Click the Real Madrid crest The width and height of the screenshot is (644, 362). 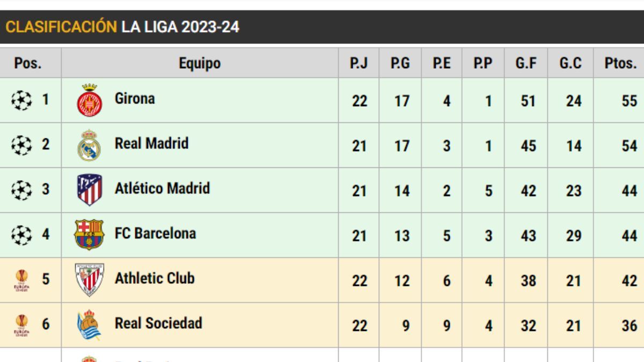pyautogui.click(x=89, y=145)
